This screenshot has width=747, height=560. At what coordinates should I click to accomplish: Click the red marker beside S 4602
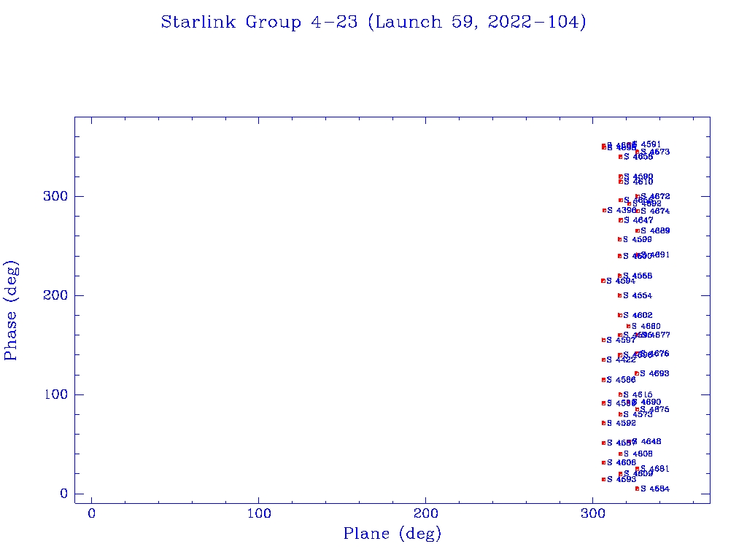pos(620,315)
